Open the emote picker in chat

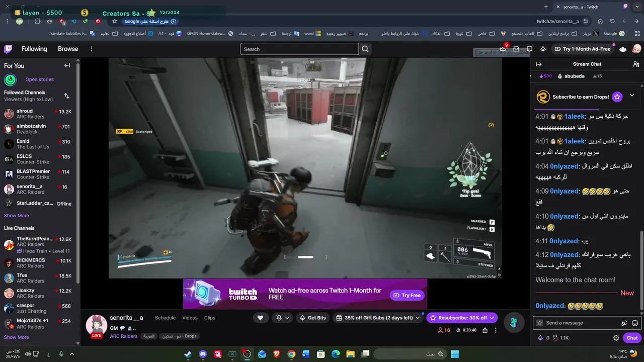point(635,323)
